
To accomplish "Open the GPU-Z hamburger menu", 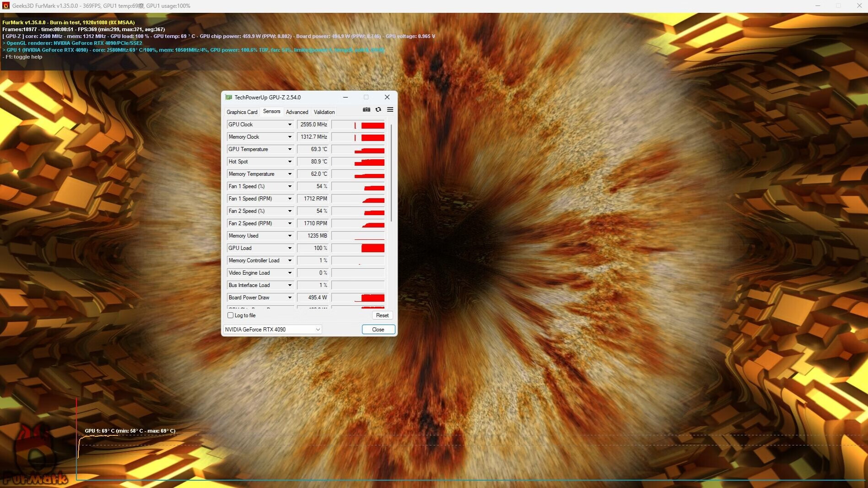I will pos(390,110).
